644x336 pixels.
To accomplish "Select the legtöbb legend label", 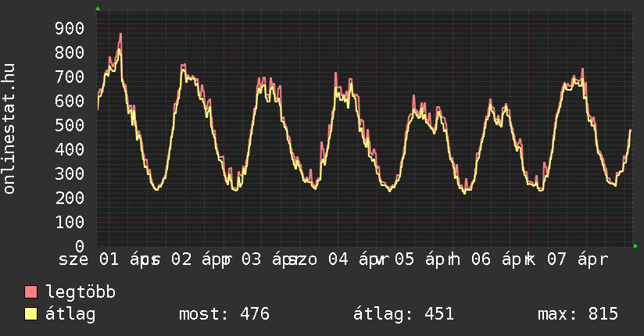I will (x=81, y=292).
